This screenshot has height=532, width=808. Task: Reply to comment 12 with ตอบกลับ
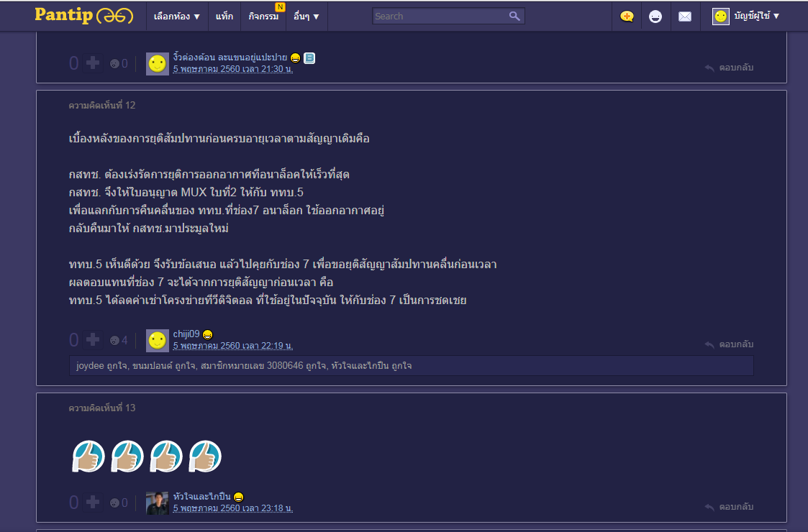tap(729, 344)
